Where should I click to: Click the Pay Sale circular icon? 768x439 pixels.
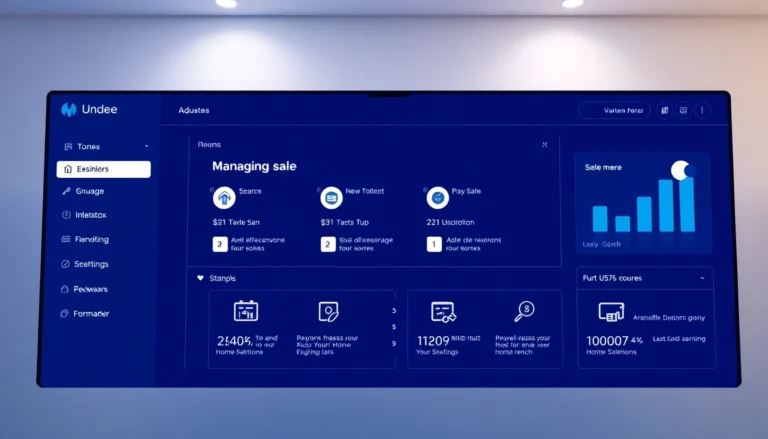click(x=437, y=197)
